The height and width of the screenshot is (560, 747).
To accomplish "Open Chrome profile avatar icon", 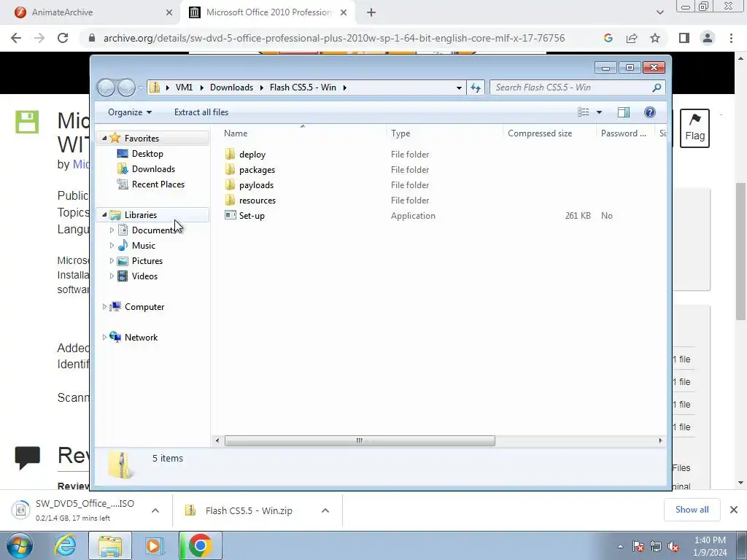I will [x=708, y=38].
